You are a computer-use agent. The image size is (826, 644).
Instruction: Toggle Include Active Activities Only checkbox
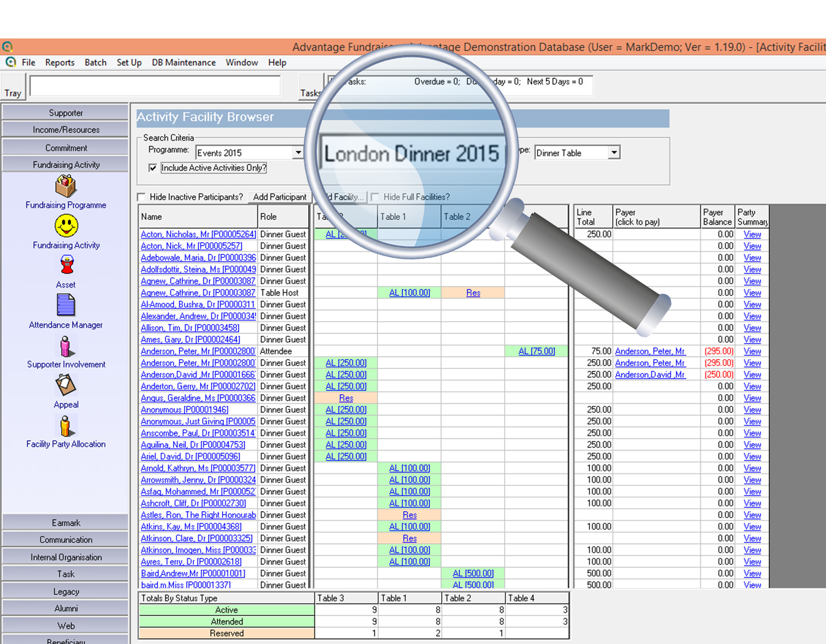point(152,168)
